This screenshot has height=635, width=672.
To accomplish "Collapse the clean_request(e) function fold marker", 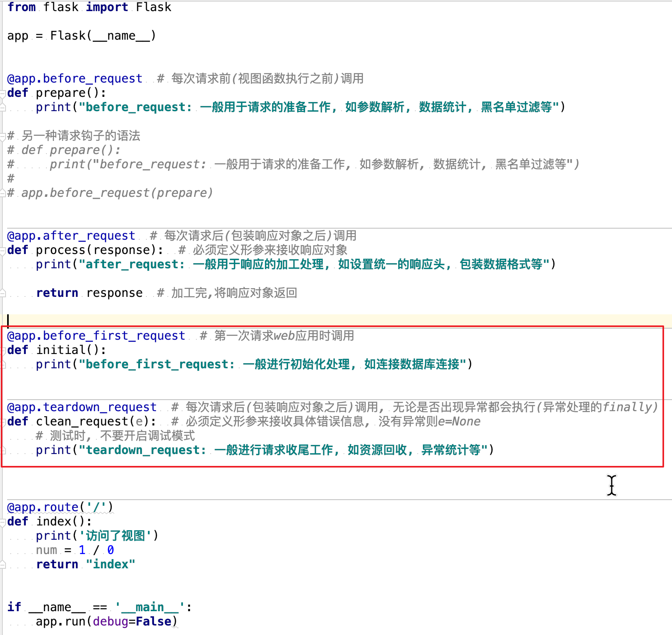I will pyautogui.click(x=2, y=422).
